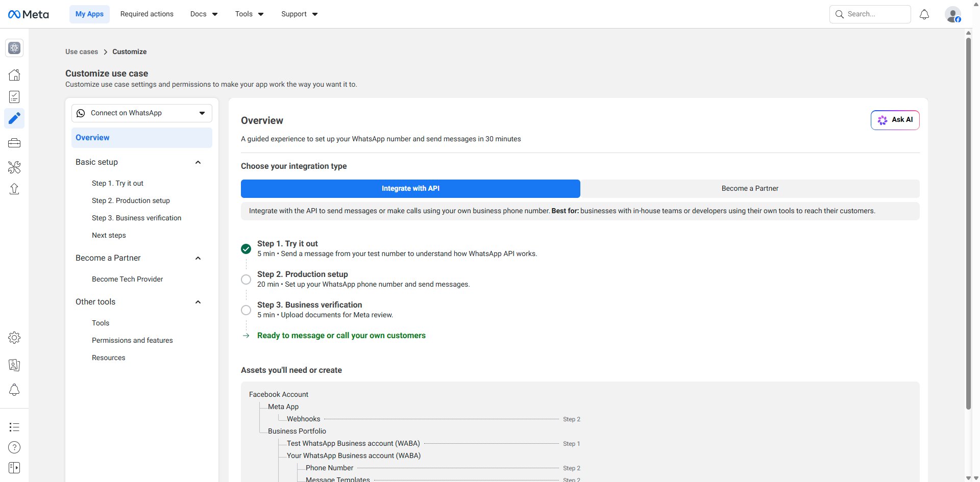Open Required actions in top nav

click(x=147, y=14)
